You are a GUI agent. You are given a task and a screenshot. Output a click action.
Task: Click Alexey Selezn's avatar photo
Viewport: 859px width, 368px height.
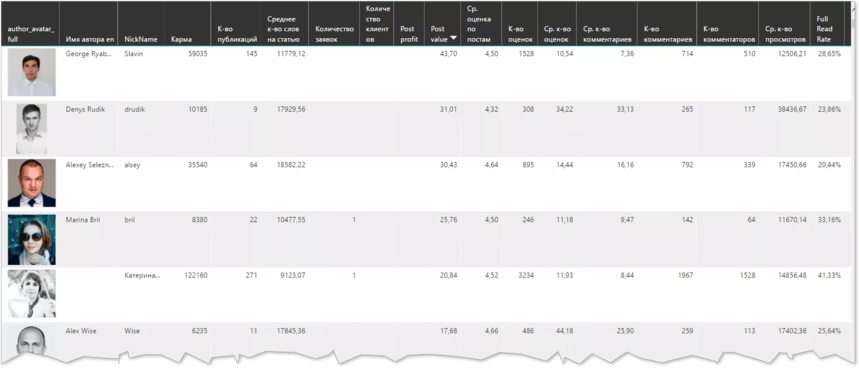pos(32,183)
